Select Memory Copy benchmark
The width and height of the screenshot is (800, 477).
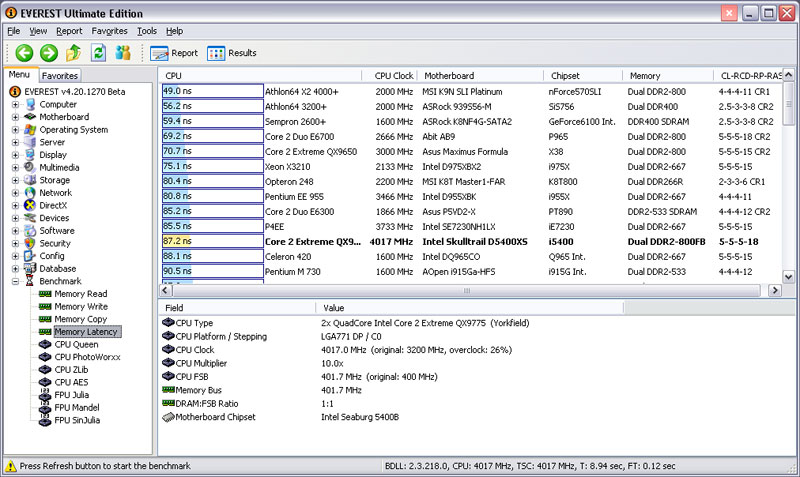(81, 319)
